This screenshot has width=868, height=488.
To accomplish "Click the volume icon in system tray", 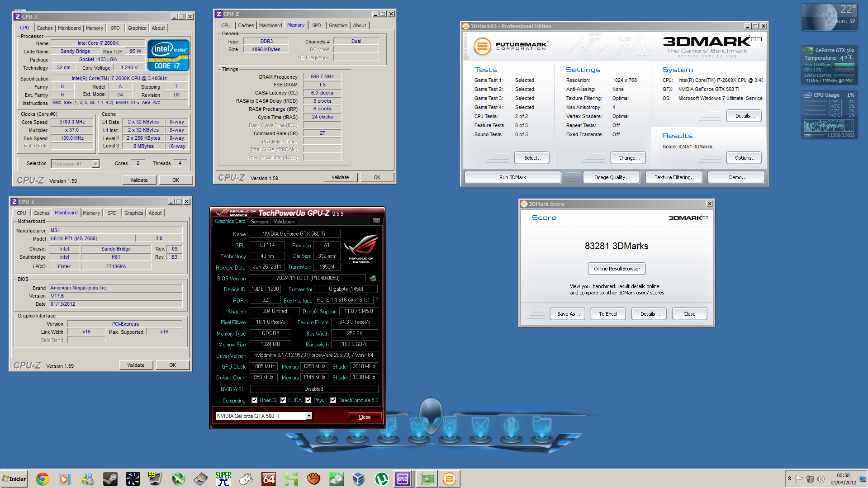I will [821, 479].
